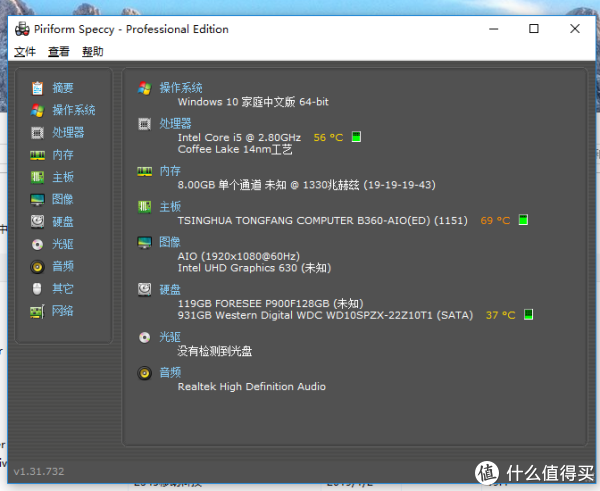Open the 帮助 menu
This screenshot has height=491, width=600.
93,52
